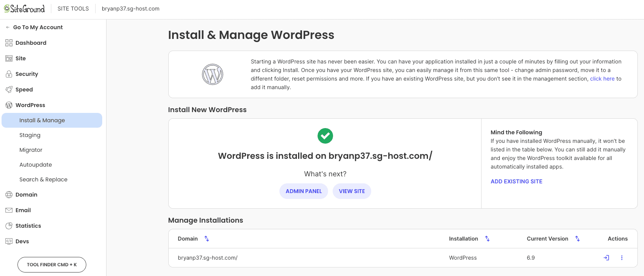
Task: Click the Actions column header label
Action: (x=618, y=239)
